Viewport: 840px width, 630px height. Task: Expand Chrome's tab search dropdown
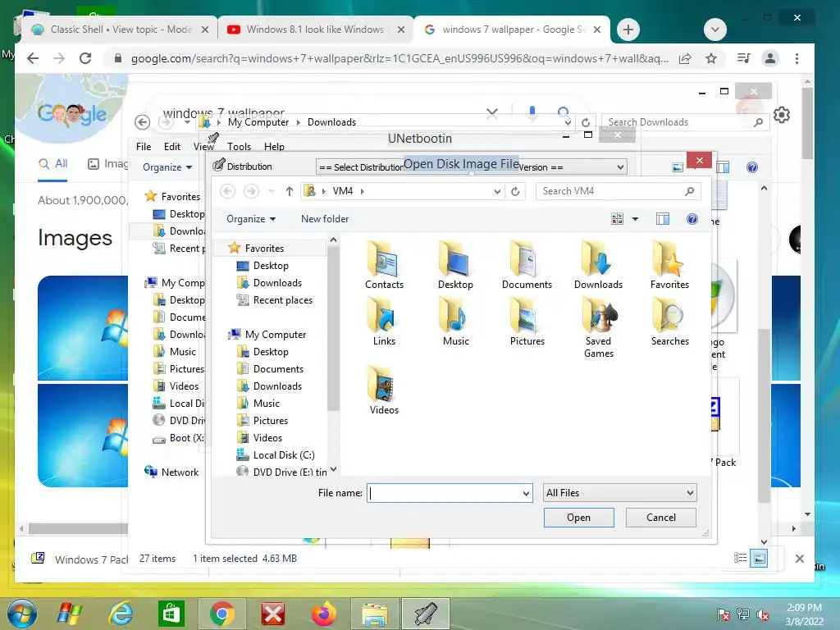(x=715, y=30)
